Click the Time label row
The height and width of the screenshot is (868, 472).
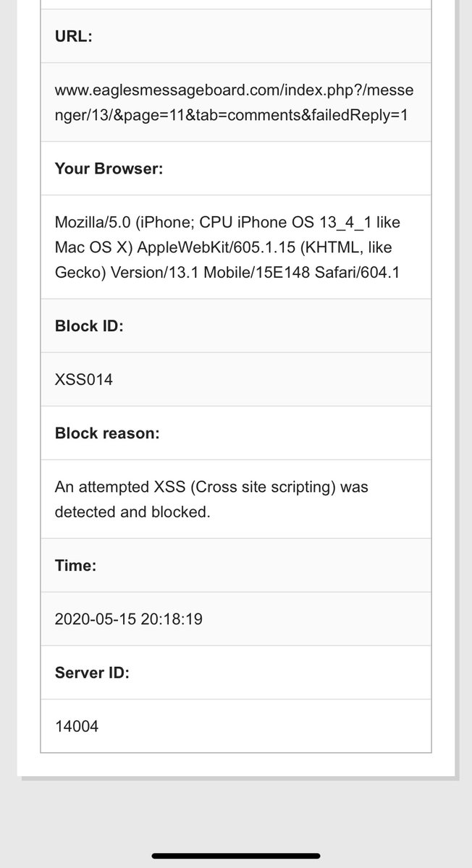click(x=236, y=566)
